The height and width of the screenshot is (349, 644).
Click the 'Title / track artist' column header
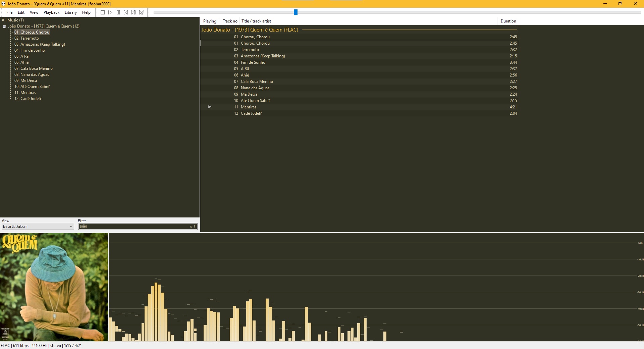click(368, 21)
